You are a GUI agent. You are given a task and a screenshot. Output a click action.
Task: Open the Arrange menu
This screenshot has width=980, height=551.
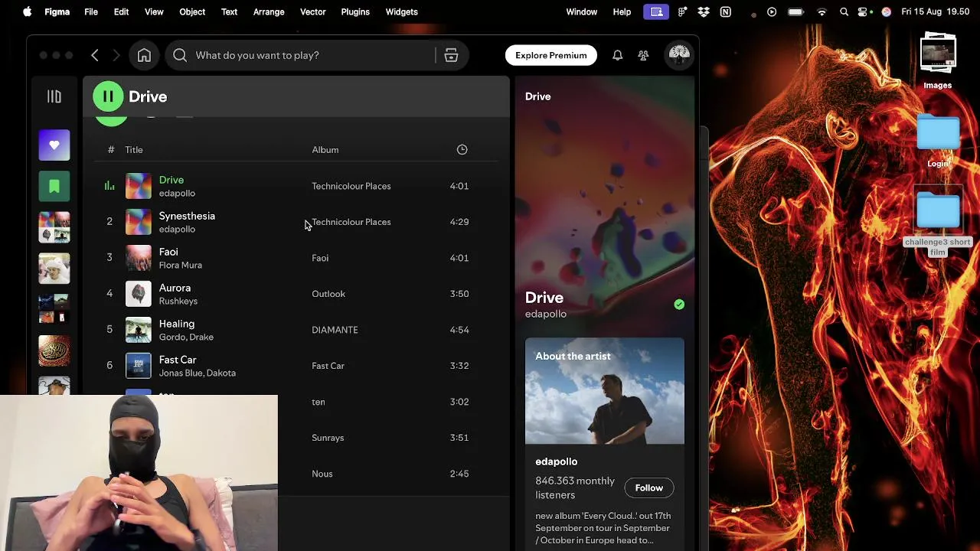click(269, 11)
